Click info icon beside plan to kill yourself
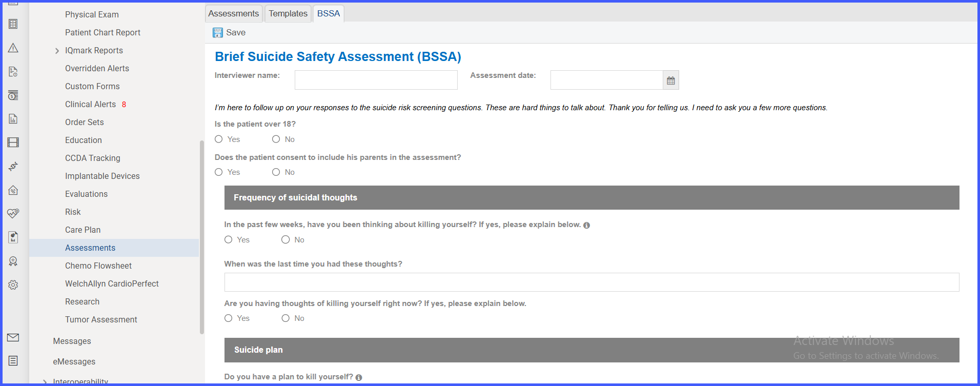The width and height of the screenshot is (980, 386). coord(359,378)
